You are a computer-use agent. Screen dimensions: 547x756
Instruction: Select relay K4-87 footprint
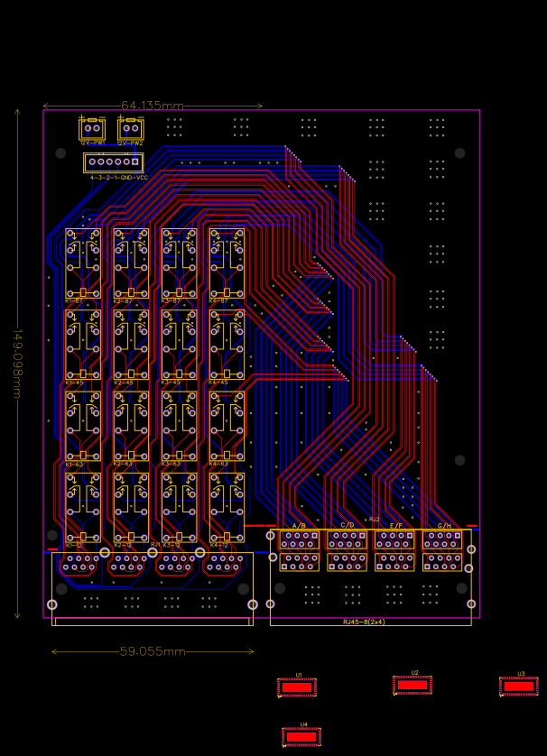[227, 263]
